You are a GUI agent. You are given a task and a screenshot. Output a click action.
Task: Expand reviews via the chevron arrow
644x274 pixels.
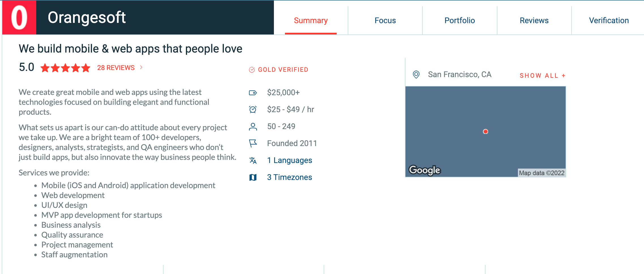(141, 68)
